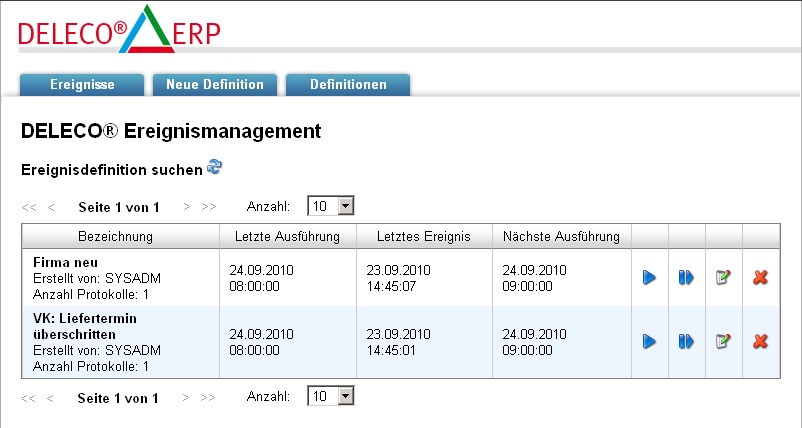
Task: Pause the VK: Liefertermin überschritten definition
Action: 686,342
